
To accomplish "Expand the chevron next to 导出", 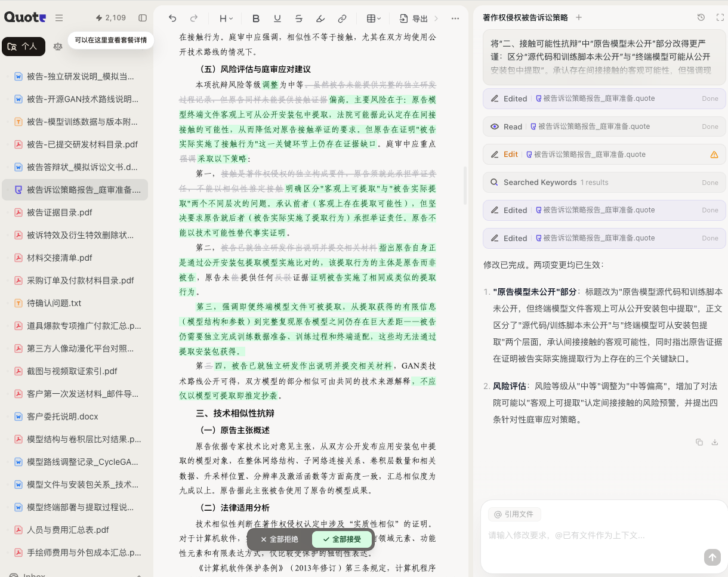I will [x=436, y=18].
